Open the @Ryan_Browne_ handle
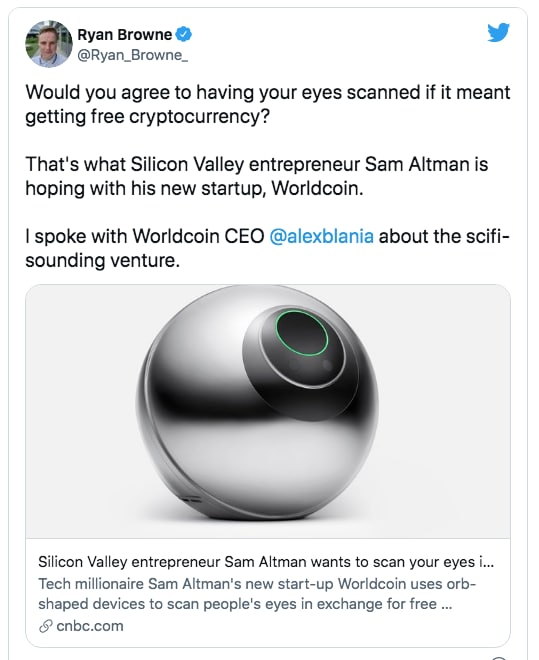The image size is (539, 660). click(133, 55)
